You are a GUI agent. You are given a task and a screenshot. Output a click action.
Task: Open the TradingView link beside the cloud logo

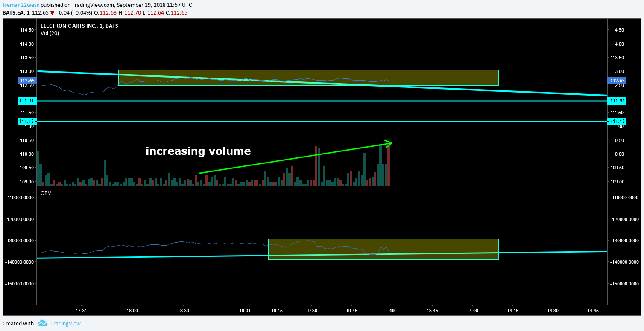coord(65,323)
